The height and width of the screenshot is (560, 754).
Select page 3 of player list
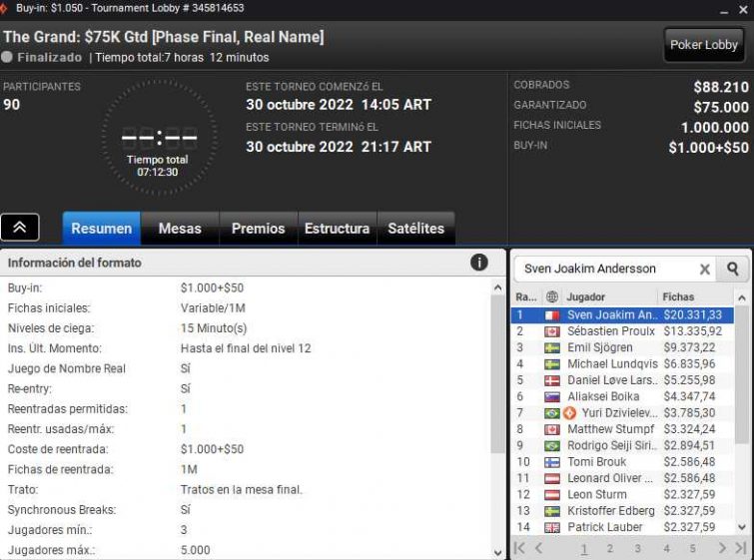(x=637, y=548)
